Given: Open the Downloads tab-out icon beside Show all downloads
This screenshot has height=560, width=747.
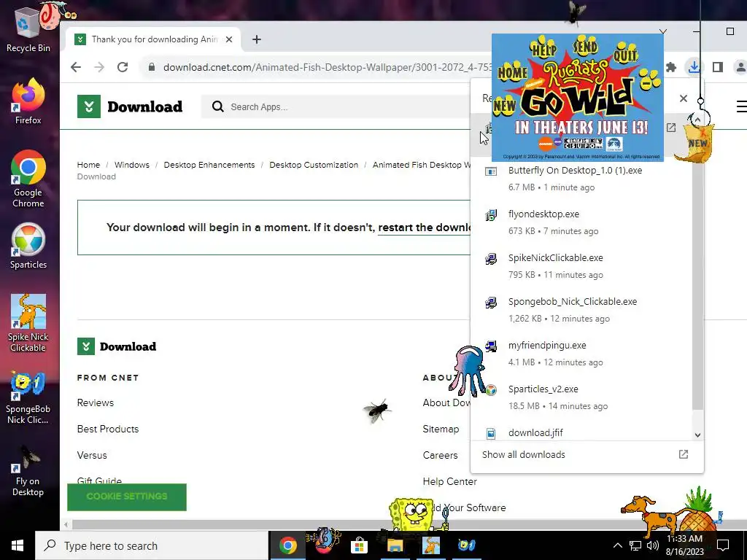Looking at the screenshot, I should pyautogui.click(x=683, y=454).
